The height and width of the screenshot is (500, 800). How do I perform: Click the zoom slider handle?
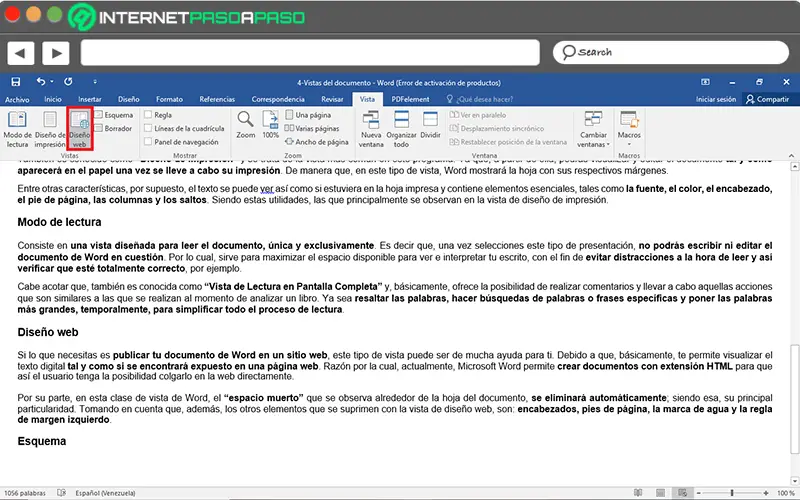point(732,493)
